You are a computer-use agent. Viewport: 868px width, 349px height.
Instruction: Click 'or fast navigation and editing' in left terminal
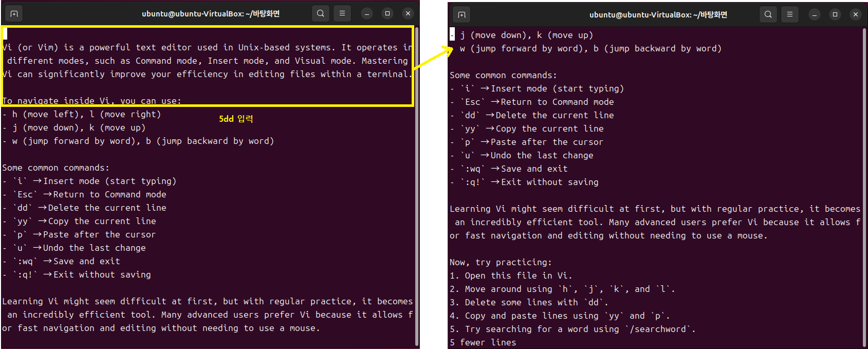pos(161,328)
